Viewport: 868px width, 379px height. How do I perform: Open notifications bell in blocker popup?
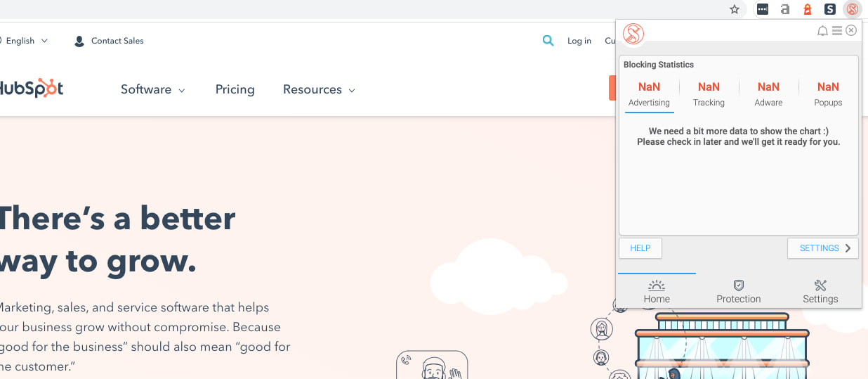[x=822, y=31]
